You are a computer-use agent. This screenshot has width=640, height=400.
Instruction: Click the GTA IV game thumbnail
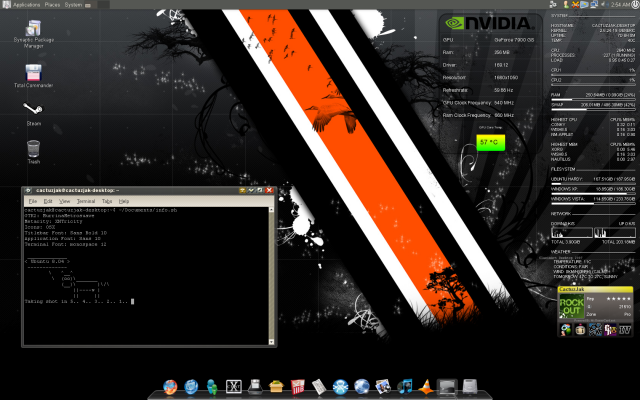click(x=625, y=329)
